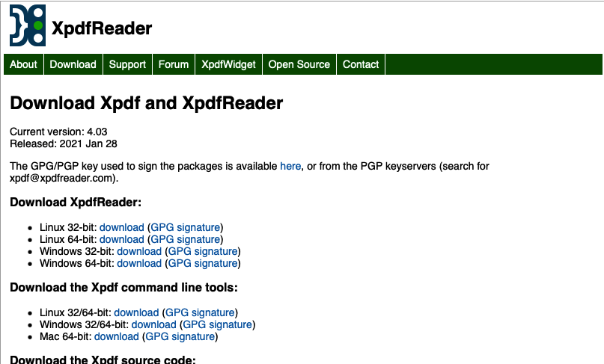
Task: Download XpdfReader for Windows 64-bit
Action: click(139, 263)
